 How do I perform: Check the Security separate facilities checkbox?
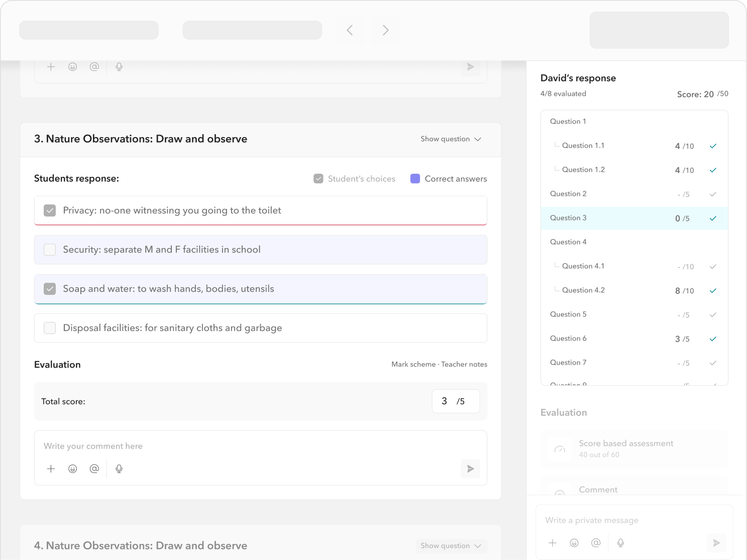point(50,250)
